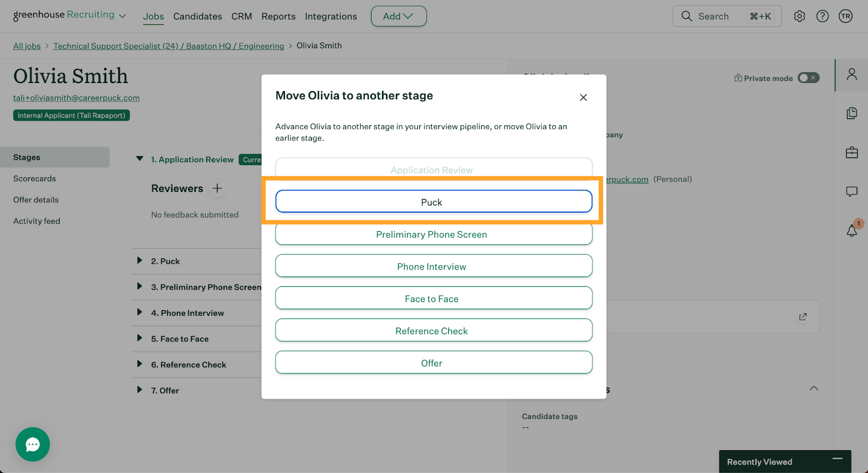Open the candidate profile person icon
The width and height of the screenshot is (868, 473).
click(852, 74)
